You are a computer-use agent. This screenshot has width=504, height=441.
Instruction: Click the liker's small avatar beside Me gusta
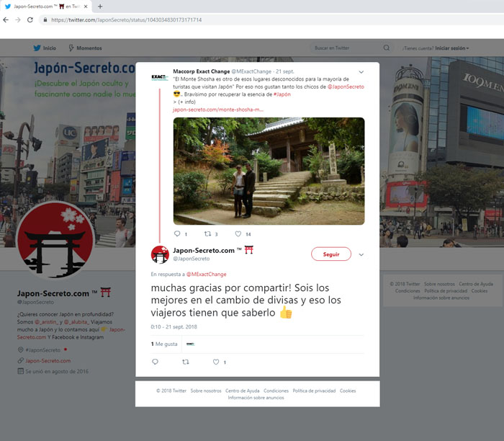pyautogui.click(x=191, y=344)
